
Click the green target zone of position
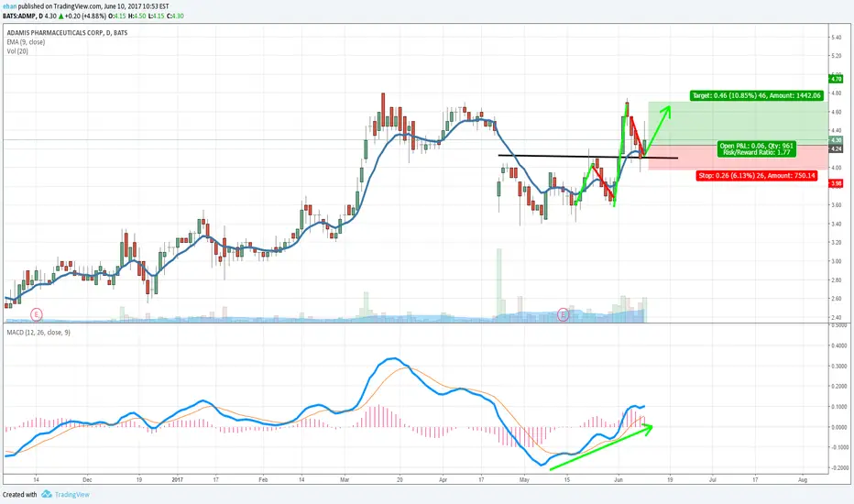[738, 123]
